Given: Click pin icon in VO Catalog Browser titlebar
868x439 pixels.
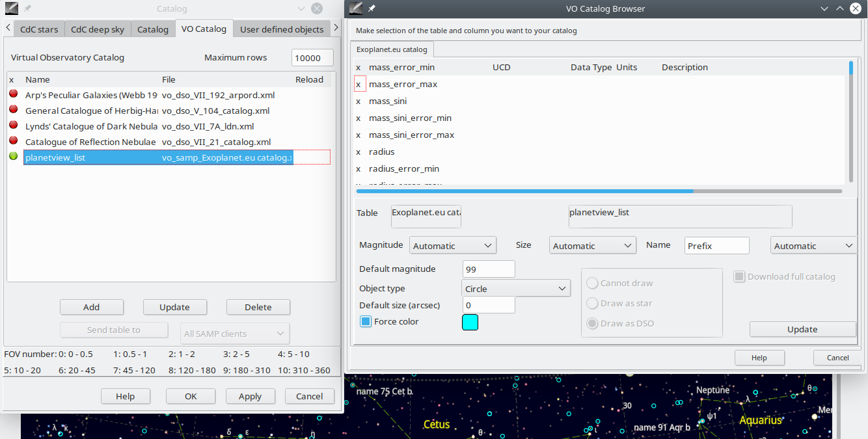Looking at the screenshot, I should (x=371, y=8).
